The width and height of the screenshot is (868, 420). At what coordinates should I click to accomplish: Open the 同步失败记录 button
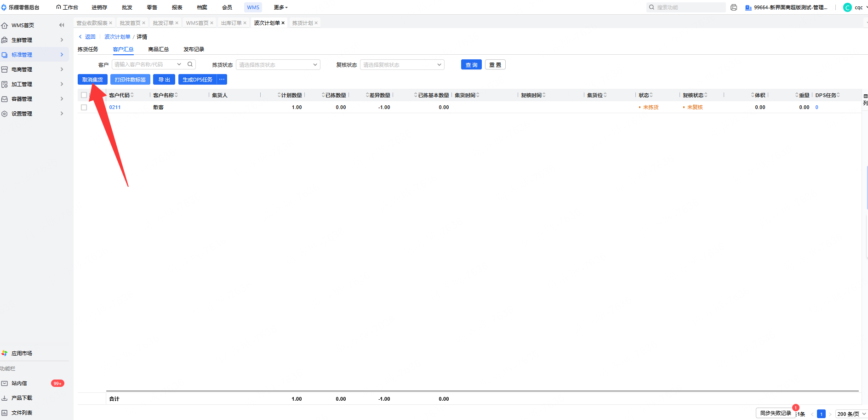pyautogui.click(x=776, y=413)
